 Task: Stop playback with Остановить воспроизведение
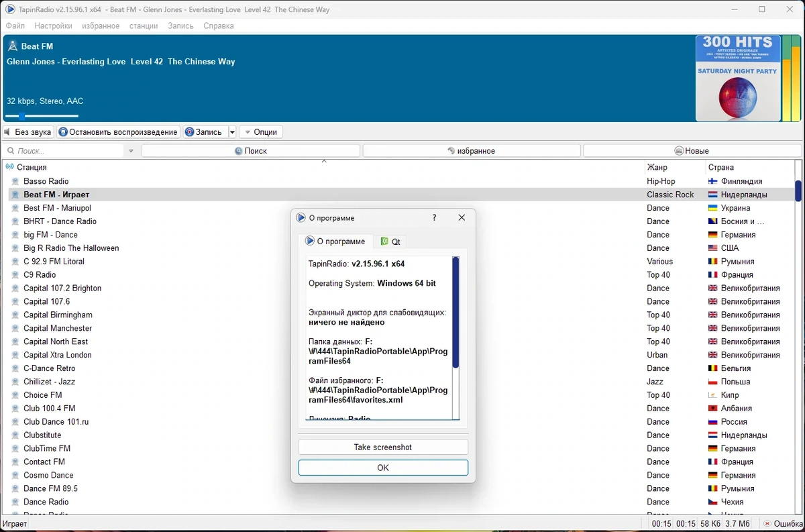pos(118,132)
